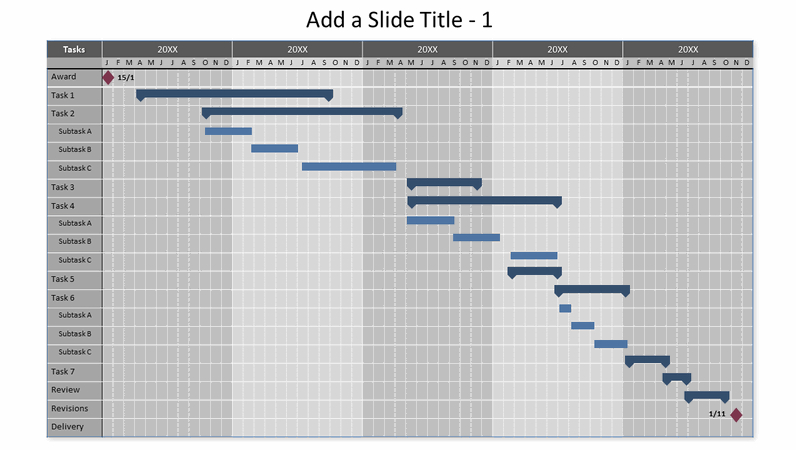Click the slide title text
This screenshot has width=796, height=450.
click(399, 20)
